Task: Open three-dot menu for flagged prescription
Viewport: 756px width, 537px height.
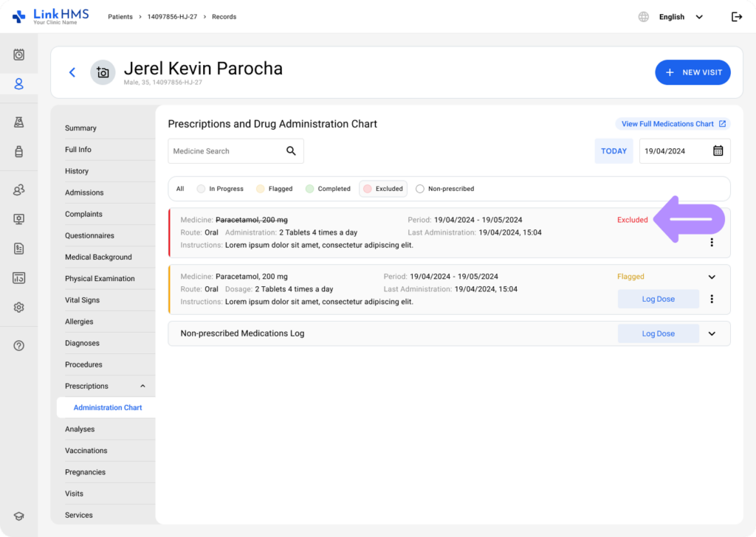Action: pyautogui.click(x=712, y=299)
